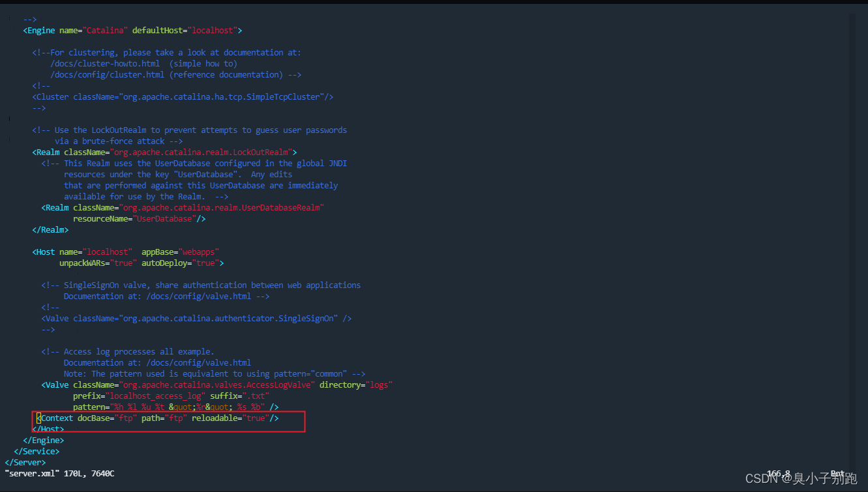Select the Realm className UserDatabaseRealm line
868x492 pixels.
pos(183,208)
